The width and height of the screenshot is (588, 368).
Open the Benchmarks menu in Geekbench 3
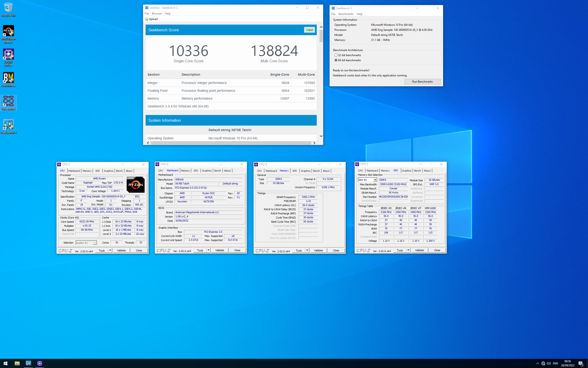click(346, 14)
